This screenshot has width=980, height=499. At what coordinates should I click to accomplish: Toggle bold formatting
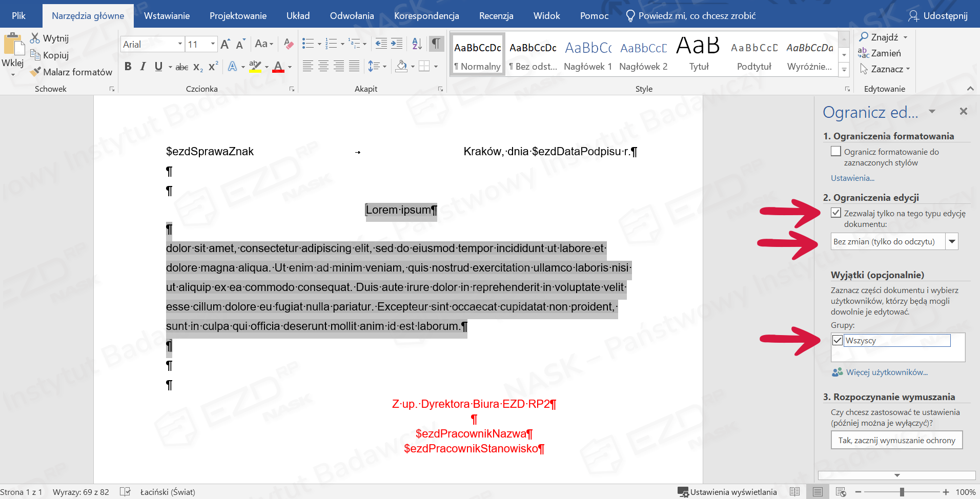coord(128,67)
